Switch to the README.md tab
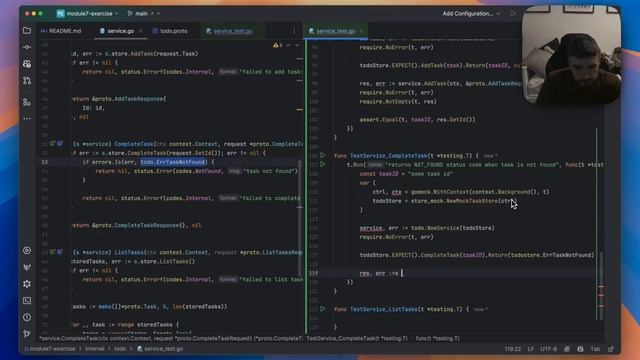Image resolution: width=640 pixels, height=360 pixels. (x=61, y=31)
